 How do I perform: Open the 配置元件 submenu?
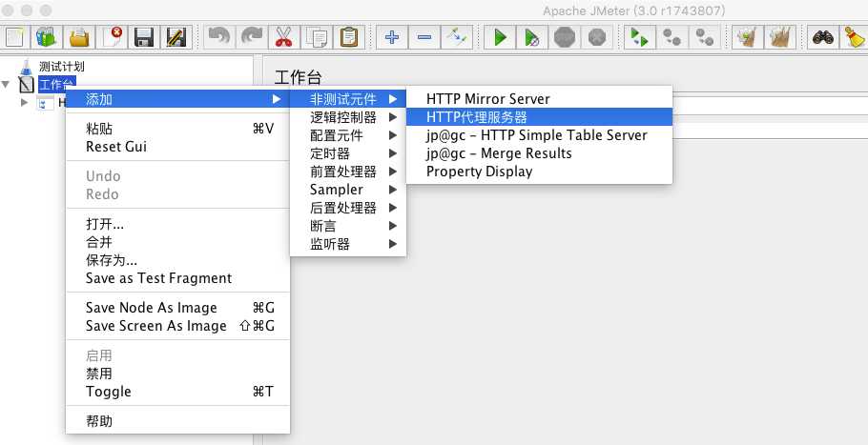(347, 135)
